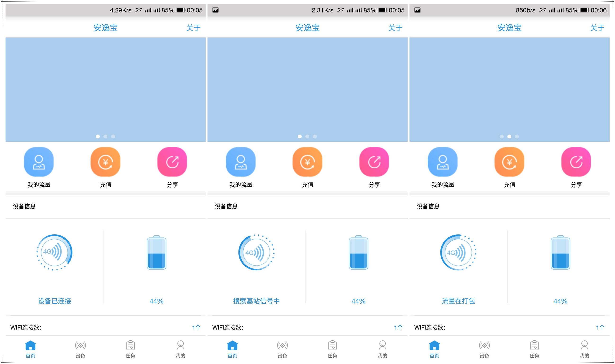Click the WiFi icon in the status bar

click(x=139, y=10)
